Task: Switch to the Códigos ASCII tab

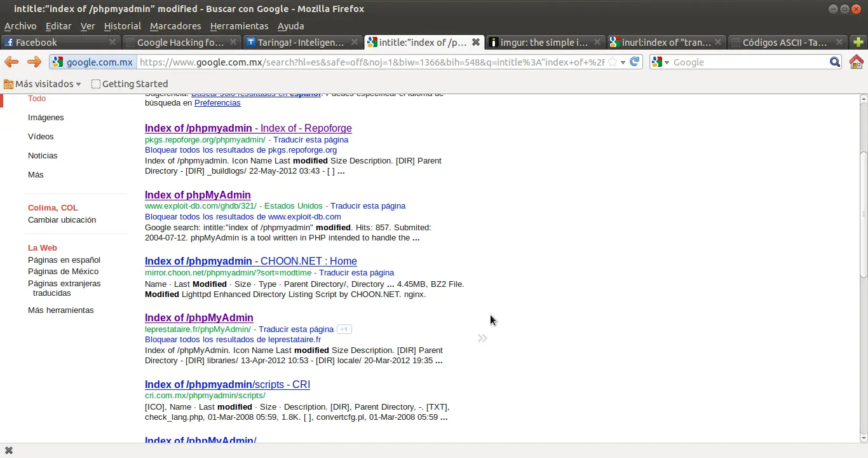Action: click(786, 42)
